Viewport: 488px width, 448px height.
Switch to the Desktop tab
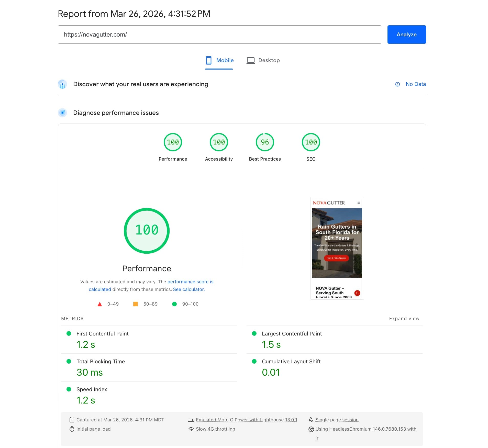(263, 60)
